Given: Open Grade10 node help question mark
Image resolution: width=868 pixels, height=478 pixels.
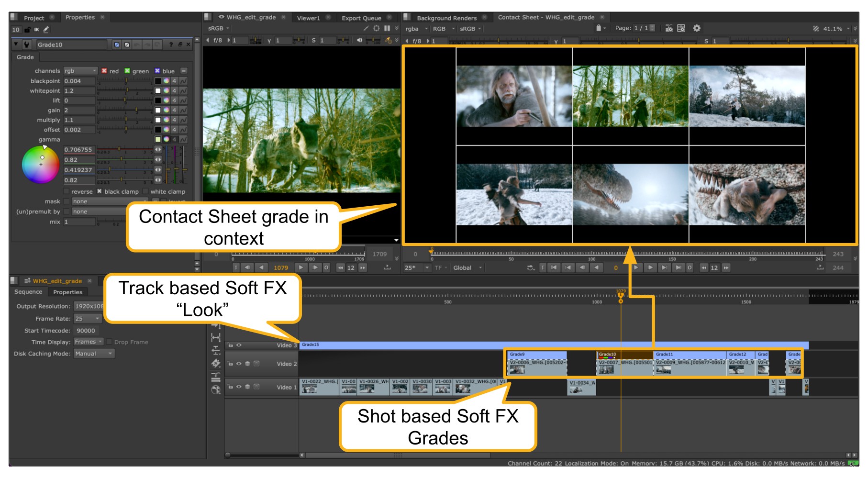Looking at the screenshot, I should [x=171, y=44].
